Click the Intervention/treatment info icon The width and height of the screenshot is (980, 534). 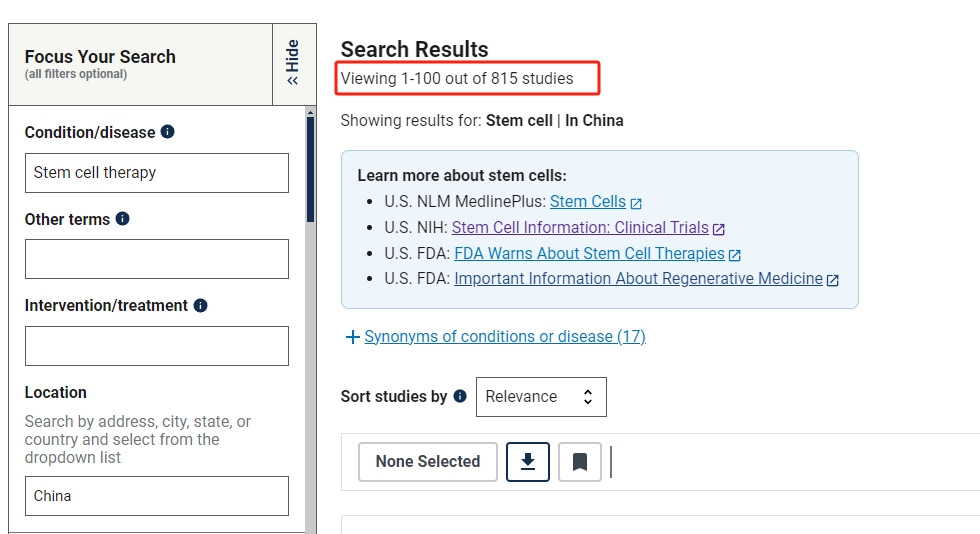(201, 305)
